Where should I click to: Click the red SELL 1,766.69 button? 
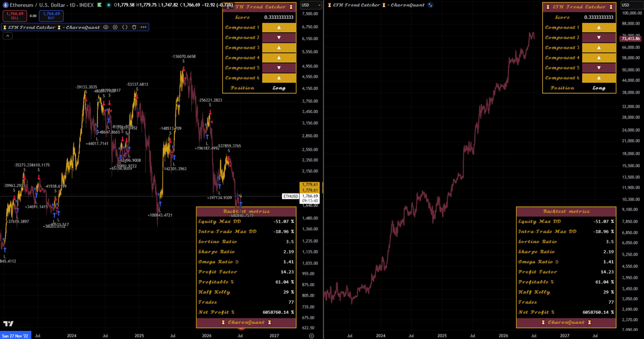15,16
